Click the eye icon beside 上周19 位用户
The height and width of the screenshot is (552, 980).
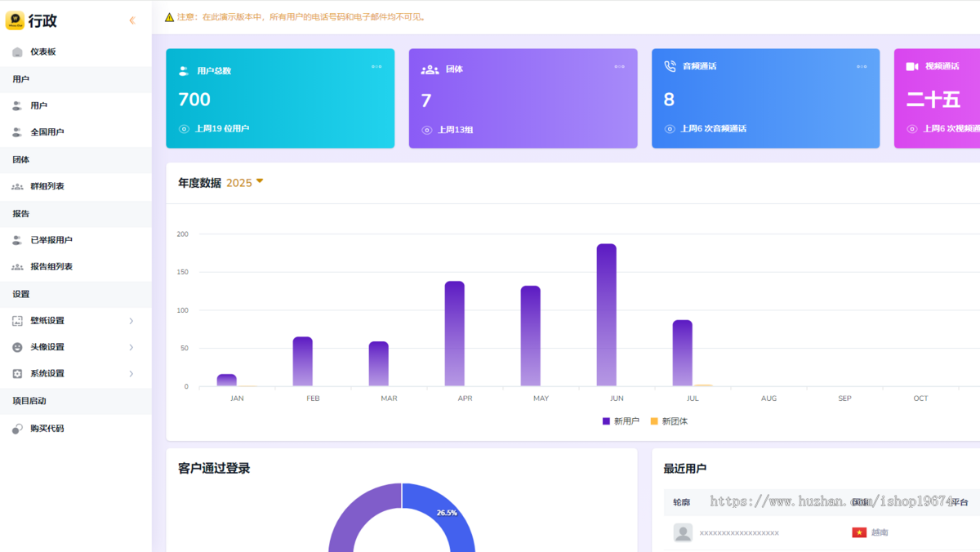tap(184, 129)
